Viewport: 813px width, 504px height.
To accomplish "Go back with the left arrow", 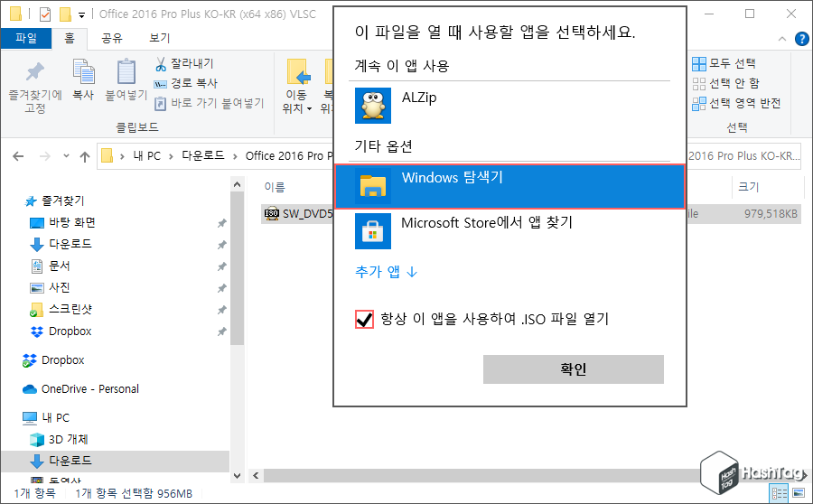I will click(x=18, y=156).
